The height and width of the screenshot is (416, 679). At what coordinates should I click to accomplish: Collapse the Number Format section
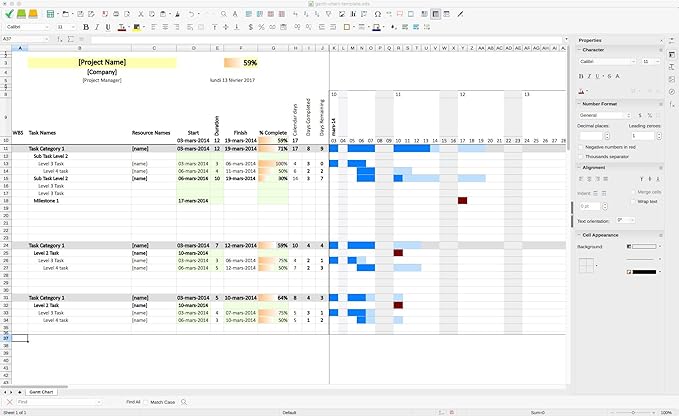579,104
